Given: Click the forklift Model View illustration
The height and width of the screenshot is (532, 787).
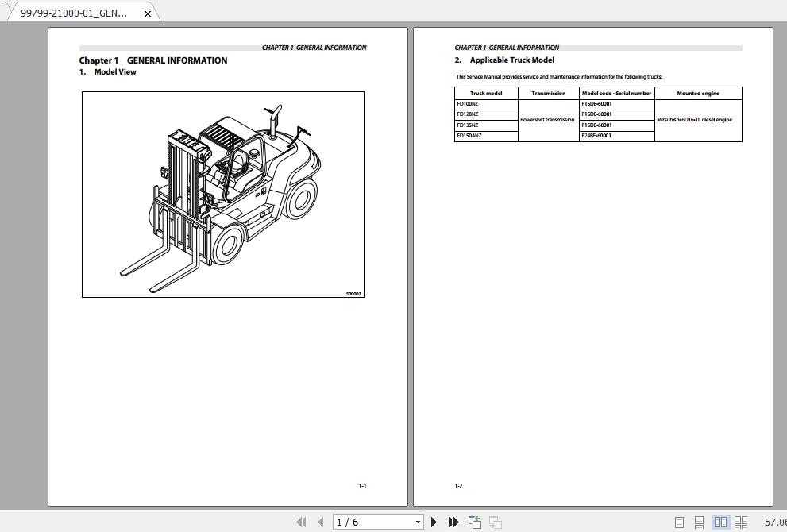Looking at the screenshot, I should (x=223, y=195).
